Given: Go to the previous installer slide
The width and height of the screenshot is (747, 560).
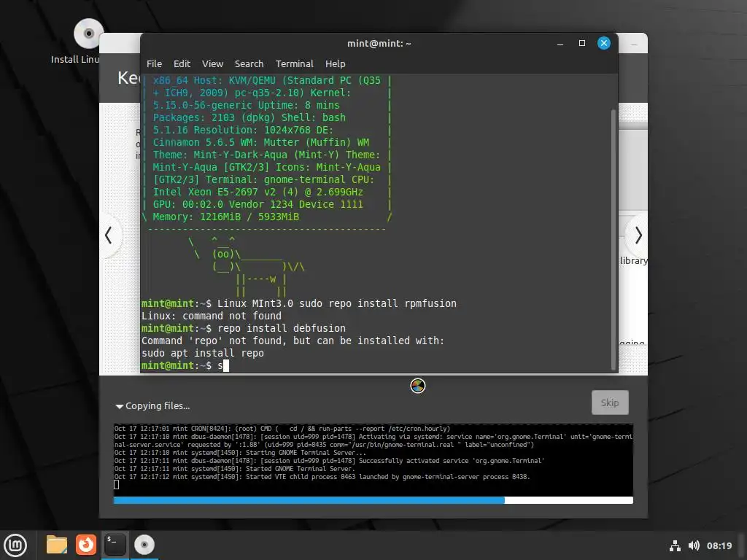Looking at the screenshot, I should pos(109,236).
